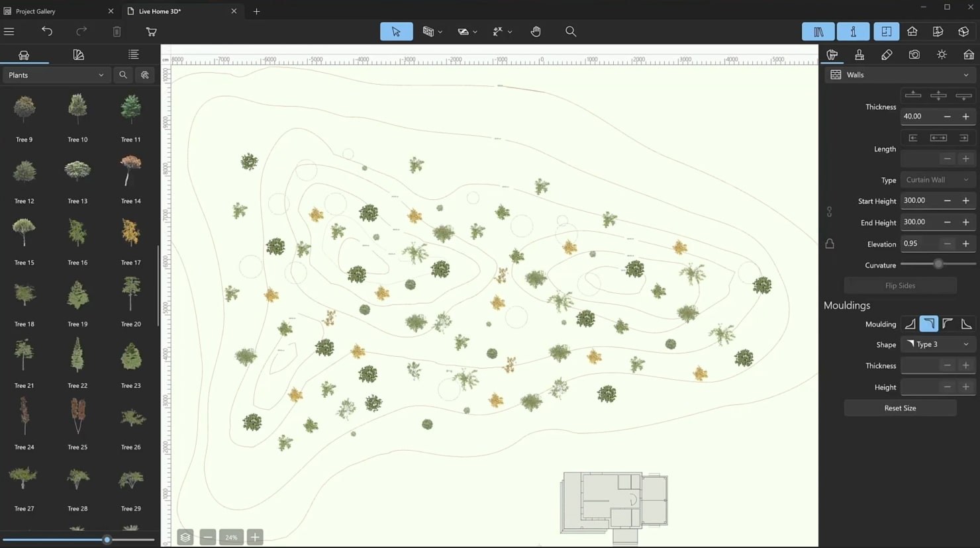Open the project tree list tab
The width and height of the screenshot is (980, 548).
(x=133, y=55)
